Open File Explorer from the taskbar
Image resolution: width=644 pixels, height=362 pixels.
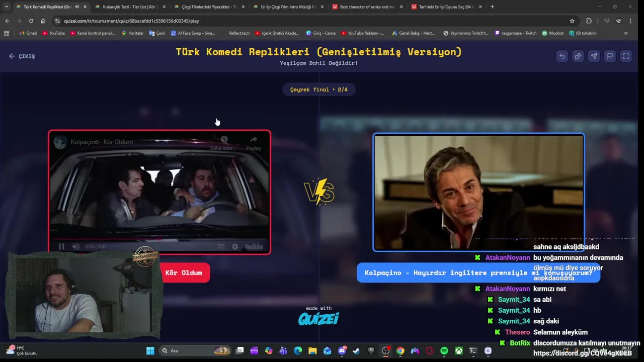click(x=312, y=350)
